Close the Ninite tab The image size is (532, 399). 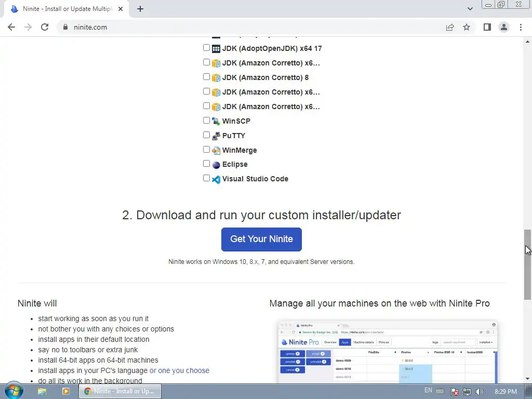click(x=121, y=9)
